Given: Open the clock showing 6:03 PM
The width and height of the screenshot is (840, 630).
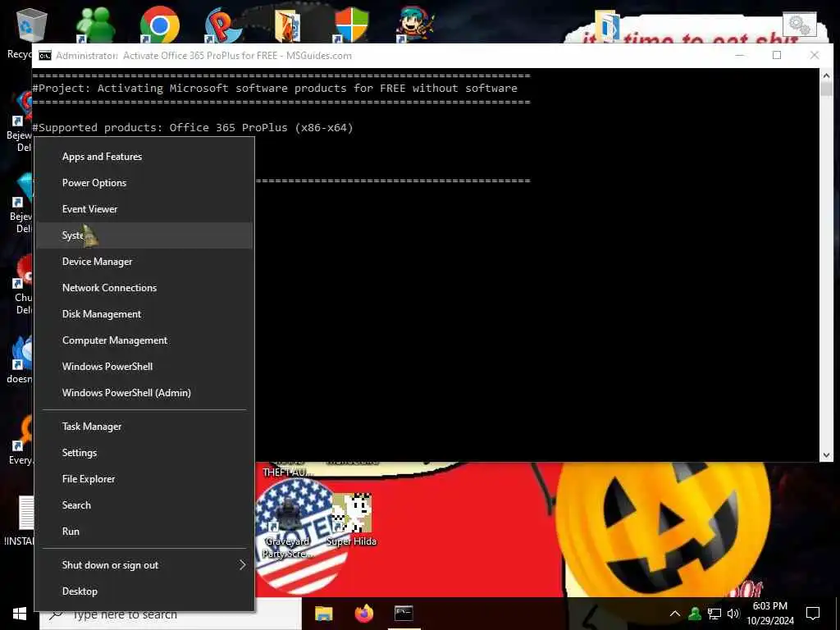Looking at the screenshot, I should (769, 614).
